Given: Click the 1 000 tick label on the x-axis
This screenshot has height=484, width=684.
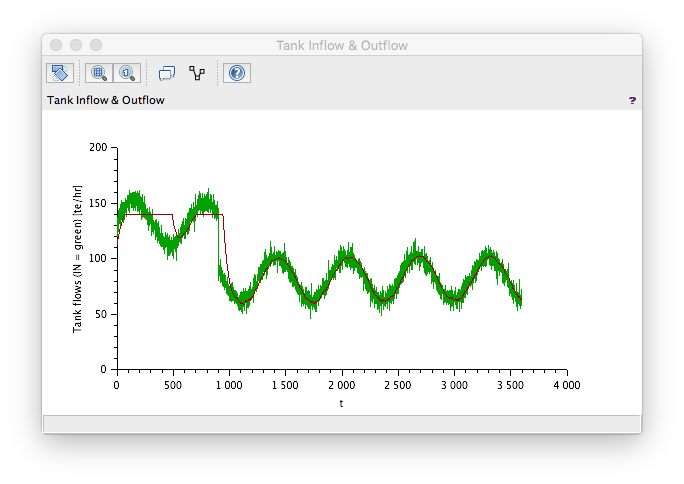Looking at the screenshot, I should coord(229,385).
